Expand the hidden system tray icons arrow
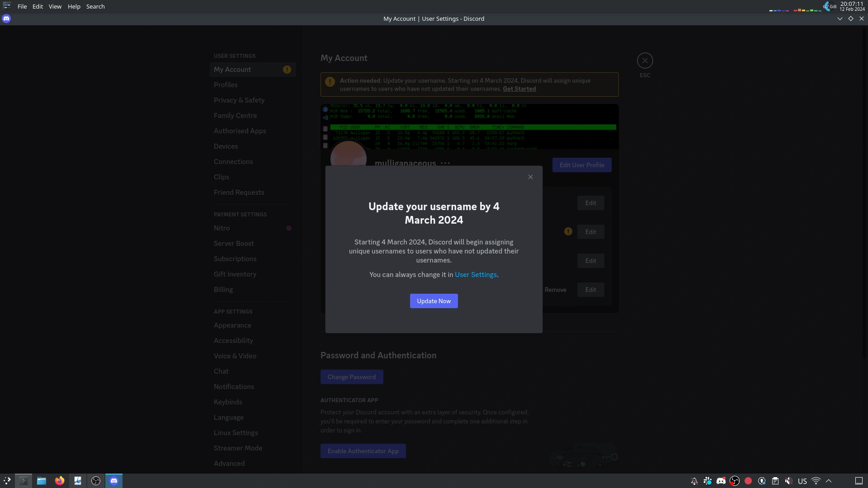Viewport: 868px width, 488px height. click(x=829, y=481)
